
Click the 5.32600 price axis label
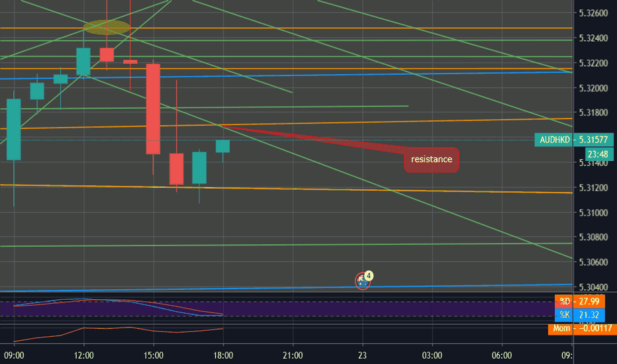[593, 13]
